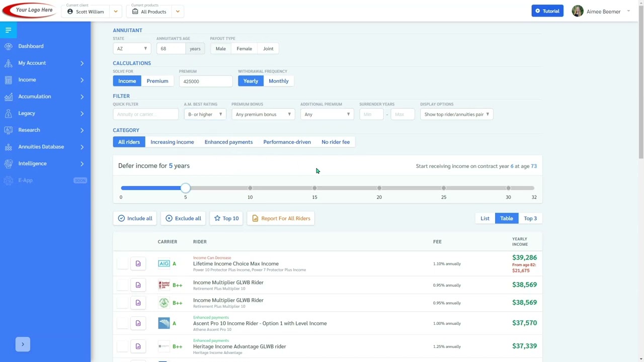
Task: Select the Performance-driven category tab
Action: pyautogui.click(x=287, y=142)
